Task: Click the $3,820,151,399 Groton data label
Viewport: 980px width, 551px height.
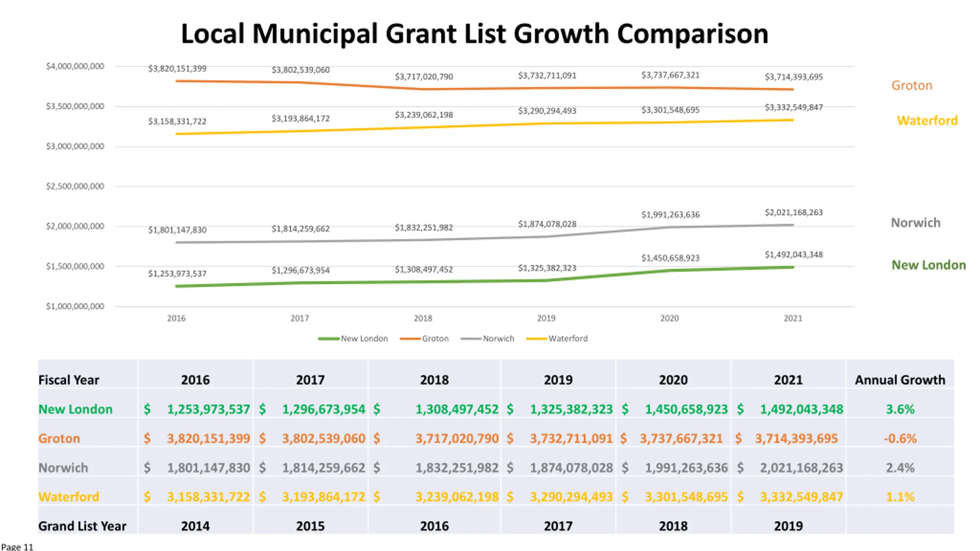Action: [177, 68]
